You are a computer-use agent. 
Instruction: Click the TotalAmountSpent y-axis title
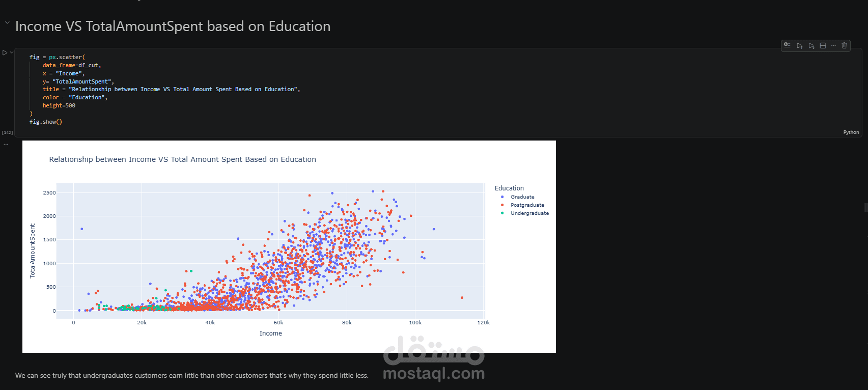click(x=33, y=250)
